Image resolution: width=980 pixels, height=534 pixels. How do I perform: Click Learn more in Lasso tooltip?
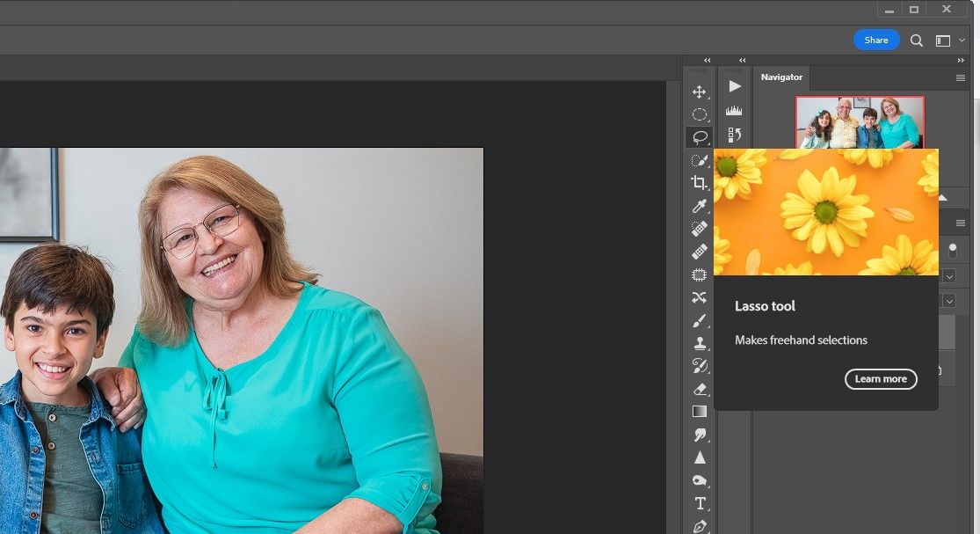pyautogui.click(x=881, y=379)
